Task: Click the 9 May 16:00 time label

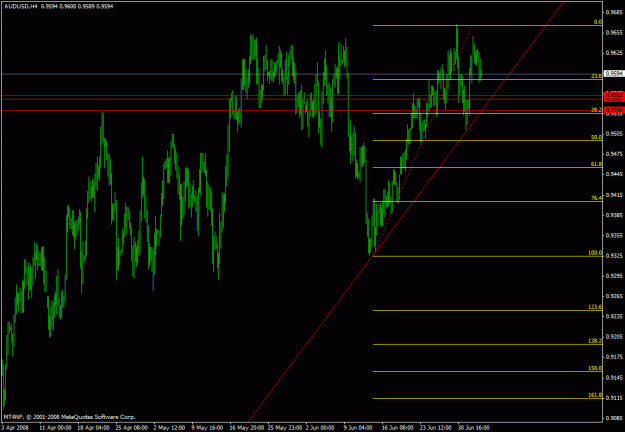Action: point(208,428)
